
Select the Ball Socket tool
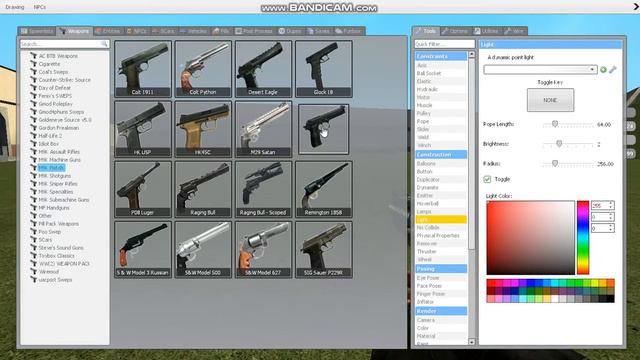[x=441, y=73]
